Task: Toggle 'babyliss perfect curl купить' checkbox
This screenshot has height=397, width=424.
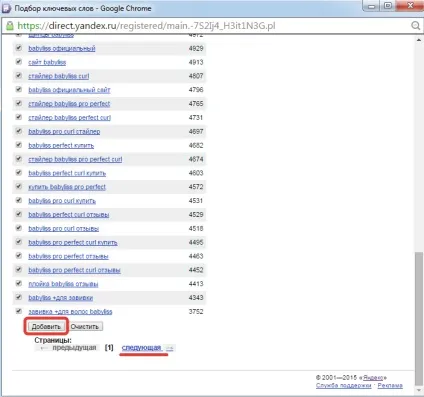Action: 19,173
